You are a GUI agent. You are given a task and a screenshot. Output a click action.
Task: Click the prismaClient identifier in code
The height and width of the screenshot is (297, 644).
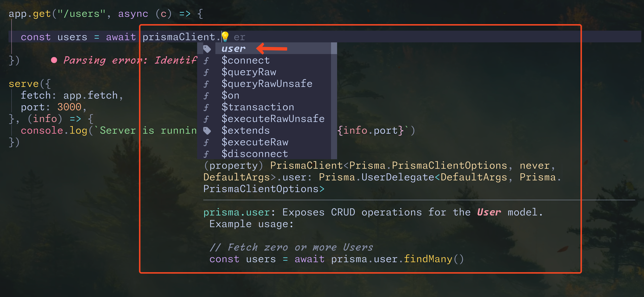(x=179, y=37)
